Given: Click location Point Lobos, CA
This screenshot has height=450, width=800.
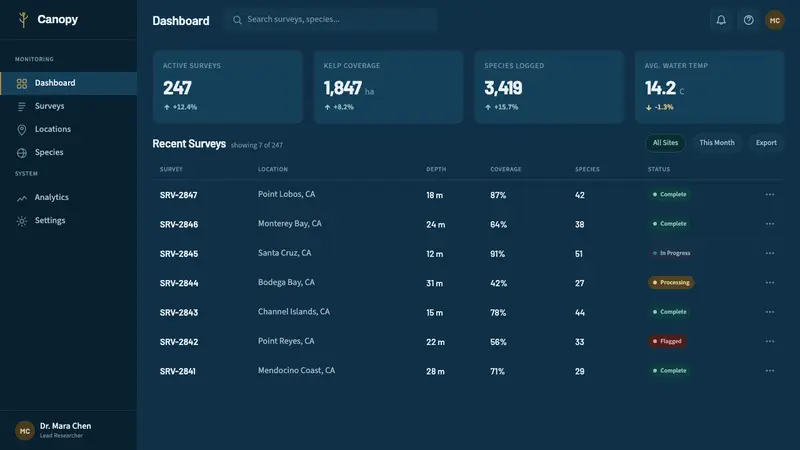Looking at the screenshot, I should [x=286, y=194].
